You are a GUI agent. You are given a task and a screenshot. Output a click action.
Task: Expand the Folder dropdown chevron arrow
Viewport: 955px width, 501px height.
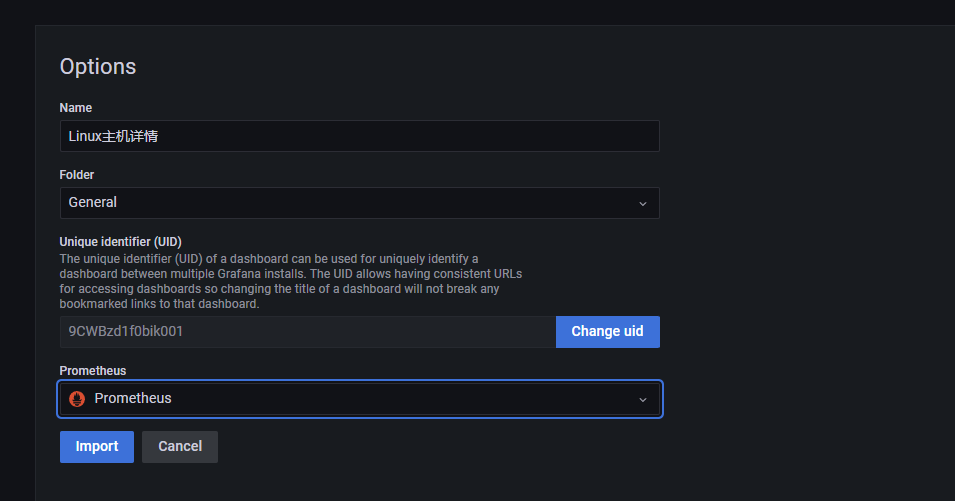point(643,203)
